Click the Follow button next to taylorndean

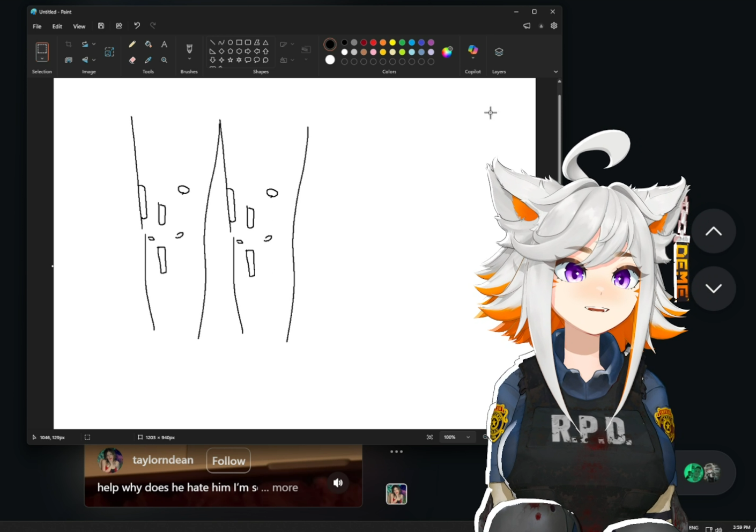(228, 461)
